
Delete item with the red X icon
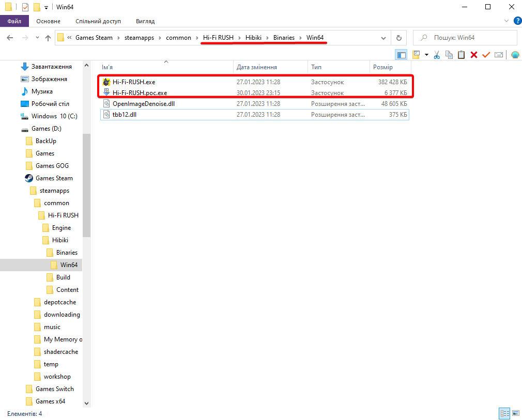pos(474,55)
